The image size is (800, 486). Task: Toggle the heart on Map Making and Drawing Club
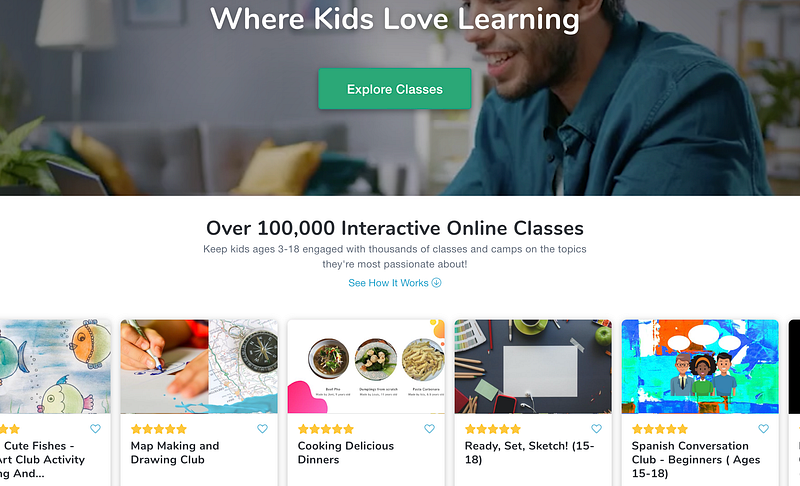262,429
